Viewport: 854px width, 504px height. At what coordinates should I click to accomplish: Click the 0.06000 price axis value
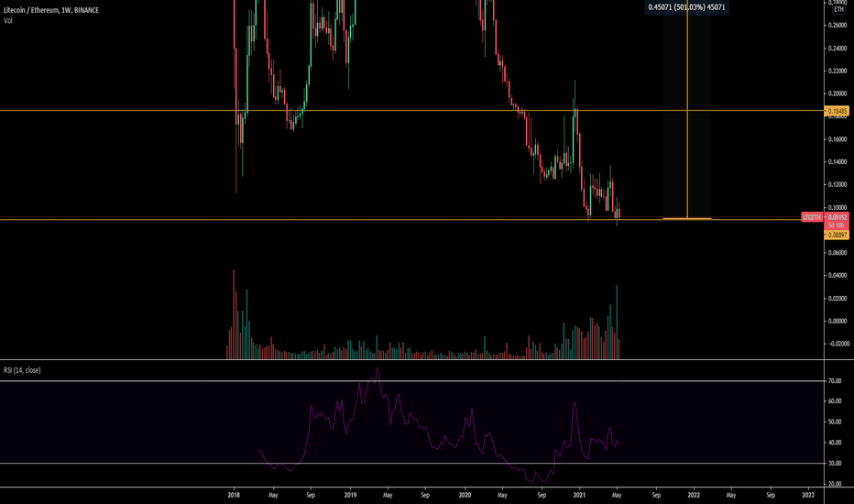(x=838, y=253)
